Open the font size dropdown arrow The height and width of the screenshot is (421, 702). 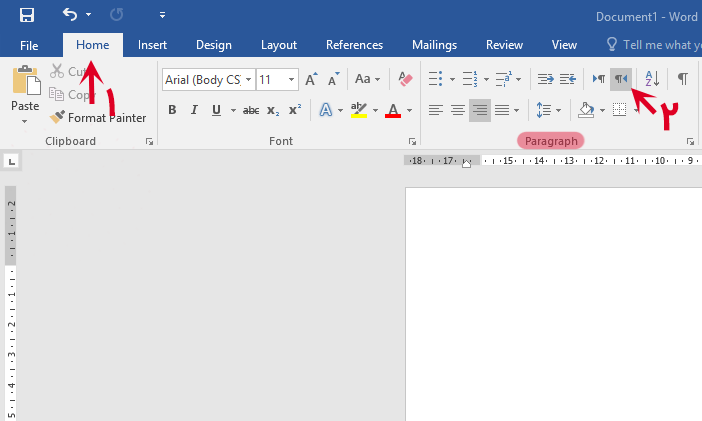click(291, 80)
